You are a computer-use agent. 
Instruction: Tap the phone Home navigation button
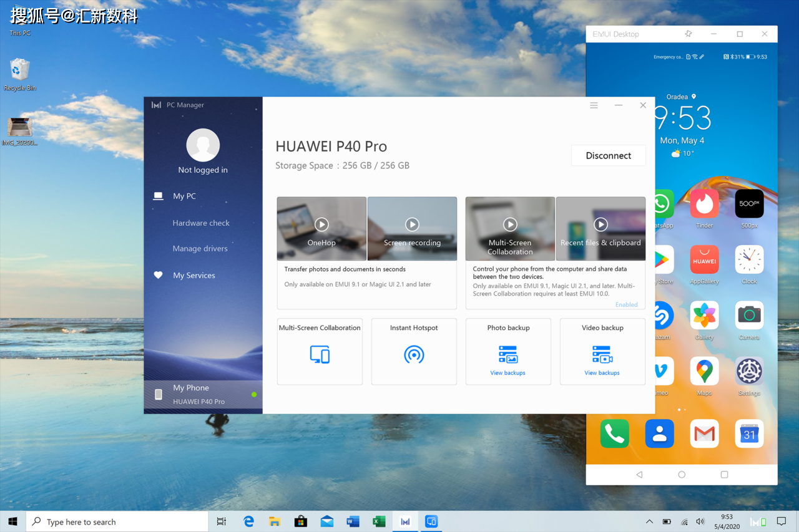tap(682, 475)
